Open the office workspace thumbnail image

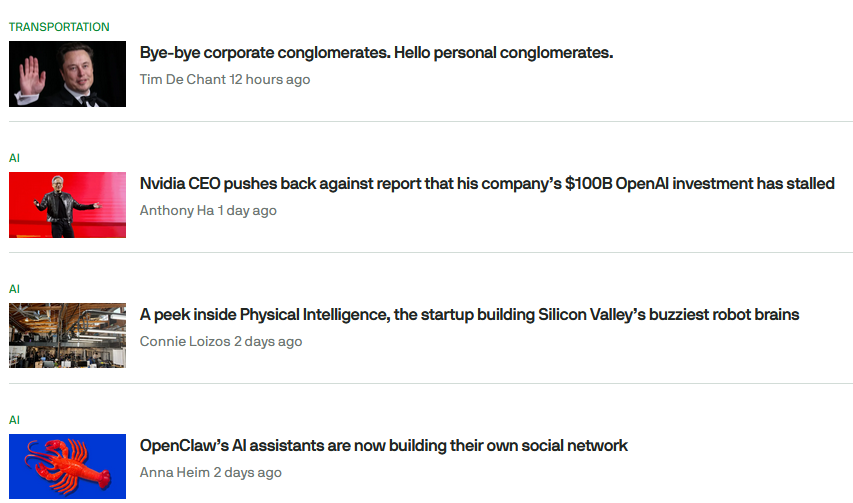tap(67, 336)
